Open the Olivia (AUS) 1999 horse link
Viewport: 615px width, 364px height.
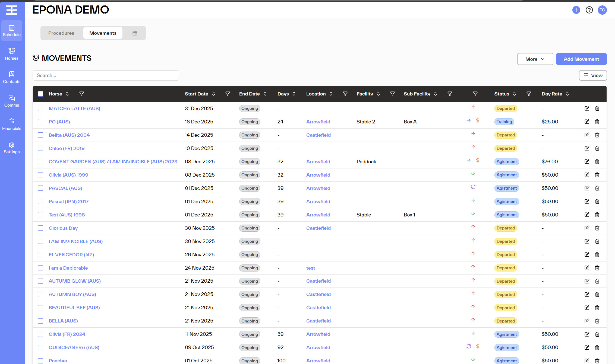pyautogui.click(x=68, y=175)
